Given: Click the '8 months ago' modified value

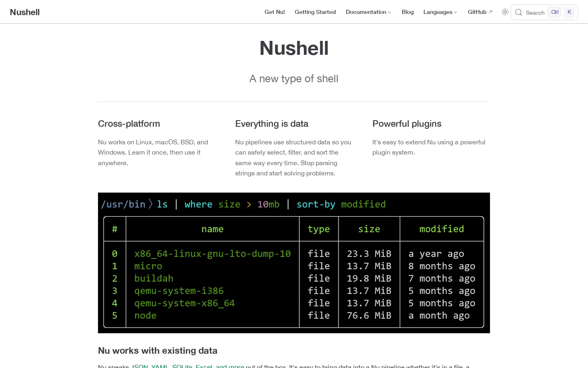Looking at the screenshot, I should click(x=442, y=267).
